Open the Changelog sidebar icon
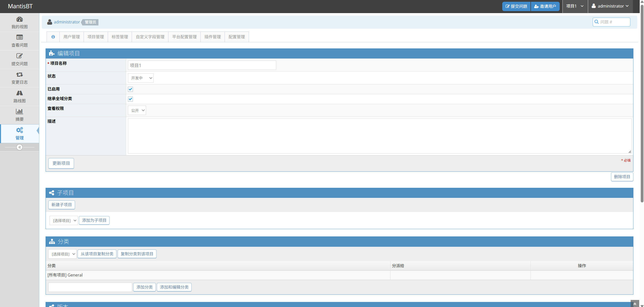 (19, 75)
